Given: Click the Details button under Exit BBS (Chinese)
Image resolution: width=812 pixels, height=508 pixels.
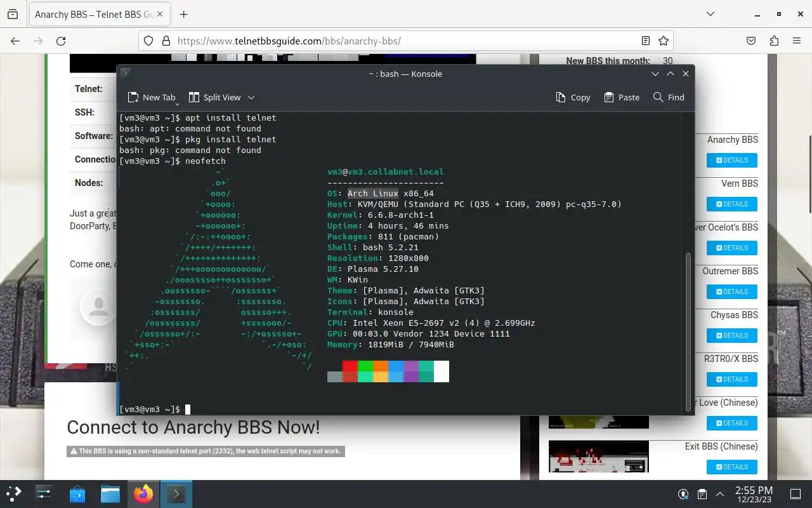Looking at the screenshot, I should click(732, 467).
